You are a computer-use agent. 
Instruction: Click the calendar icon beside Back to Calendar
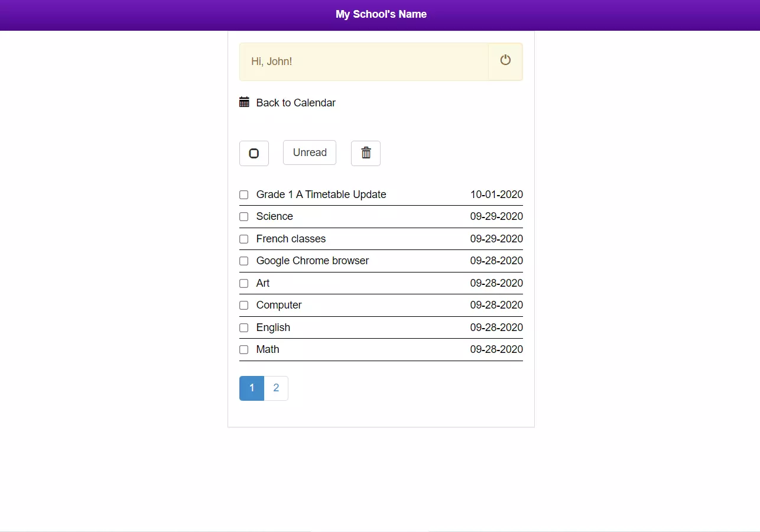pos(244,102)
